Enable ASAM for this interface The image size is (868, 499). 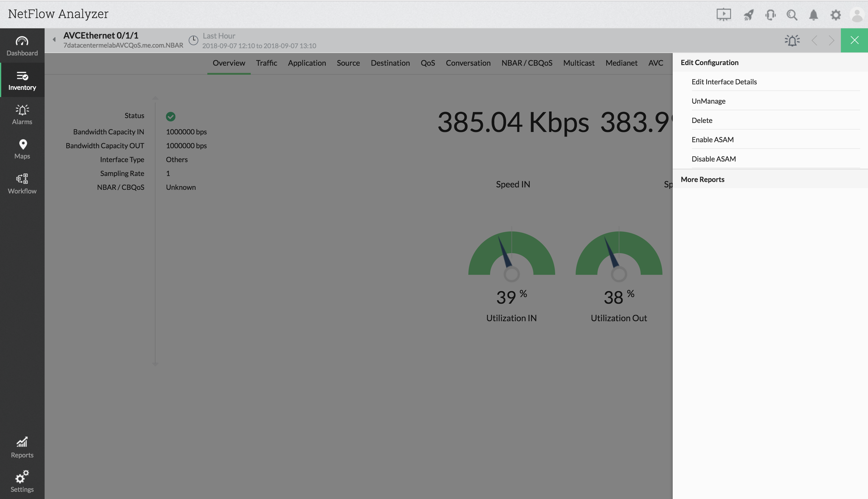(x=712, y=140)
